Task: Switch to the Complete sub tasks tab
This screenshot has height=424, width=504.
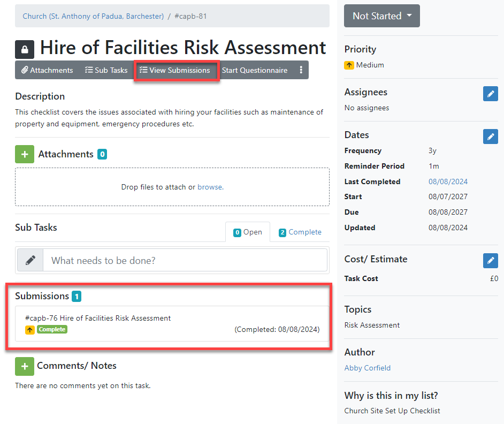Action: (300, 232)
